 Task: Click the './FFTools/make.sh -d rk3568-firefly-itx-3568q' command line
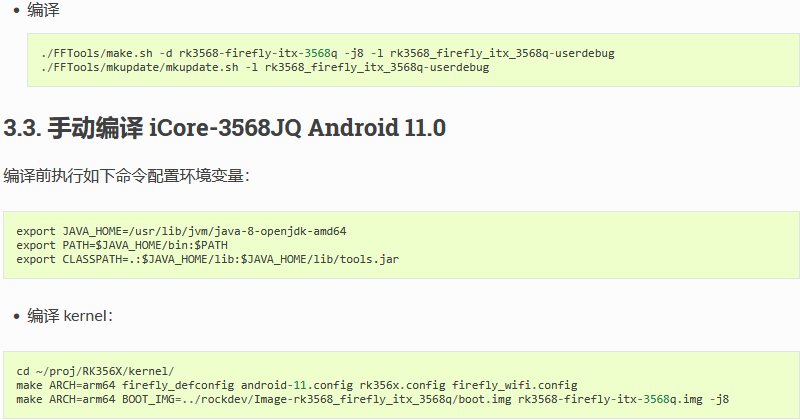(x=328, y=53)
